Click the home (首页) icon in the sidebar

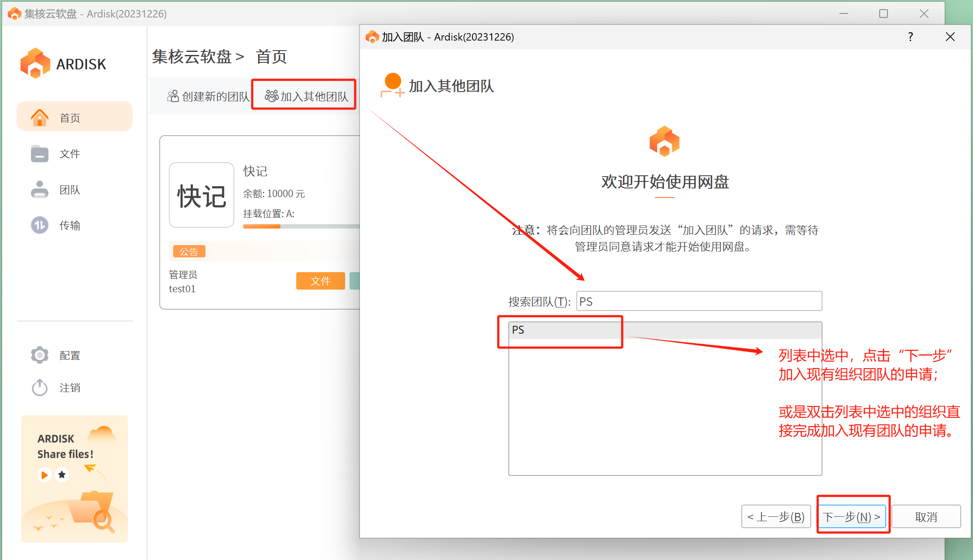(40, 117)
